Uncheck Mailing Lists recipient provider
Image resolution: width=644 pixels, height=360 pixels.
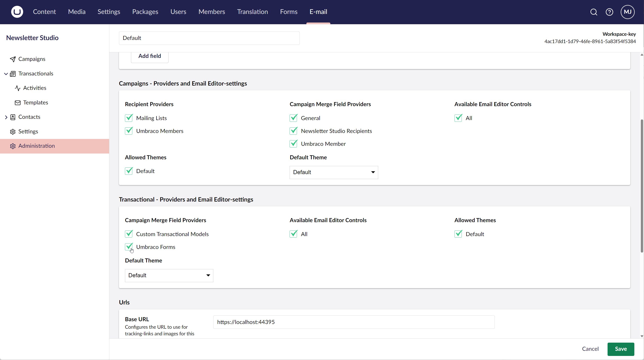(x=129, y=118)
